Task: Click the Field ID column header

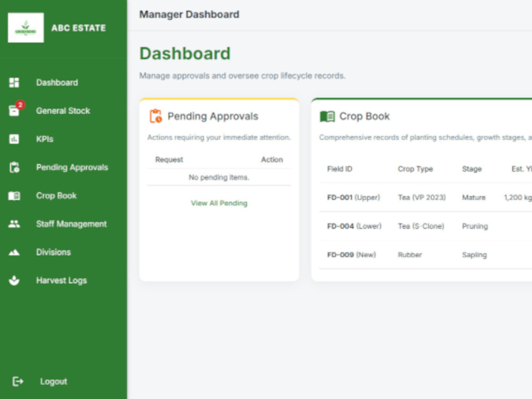Action: pyautogui.click(x=339, y=169)
